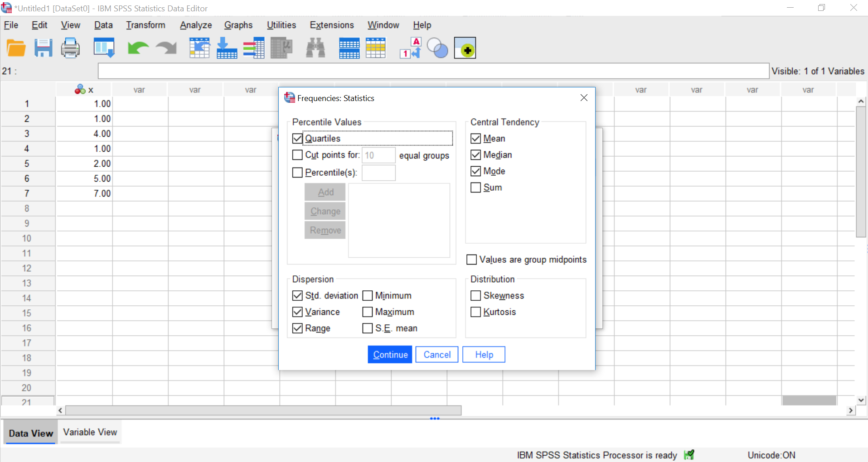Viewport: 868px width, 462px height.
Task: Click the x variable column header
Action: pyautogui.click(x=84, y=90)
